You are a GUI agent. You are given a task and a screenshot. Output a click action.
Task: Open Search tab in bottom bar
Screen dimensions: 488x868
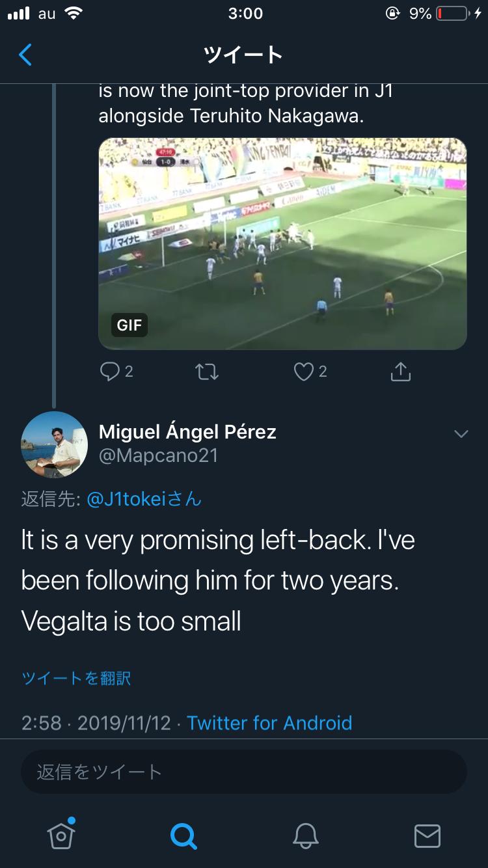point(183,835)
